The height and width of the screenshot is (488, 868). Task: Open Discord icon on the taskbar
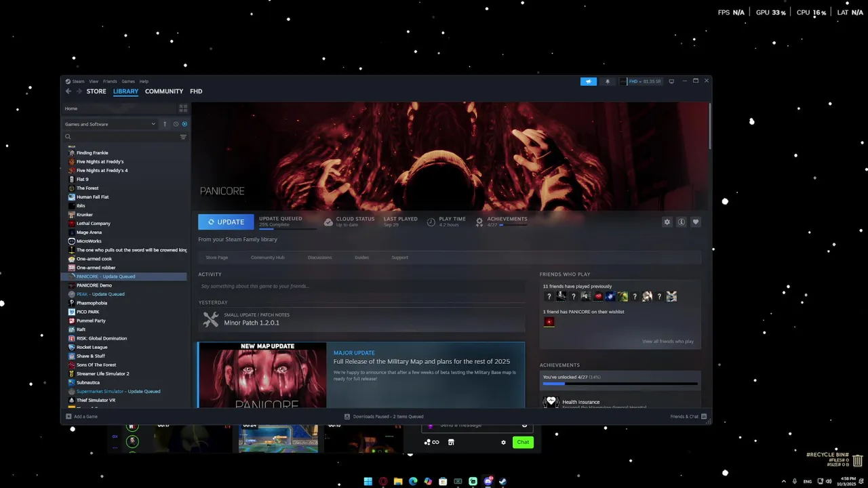[x=488, y=481]
